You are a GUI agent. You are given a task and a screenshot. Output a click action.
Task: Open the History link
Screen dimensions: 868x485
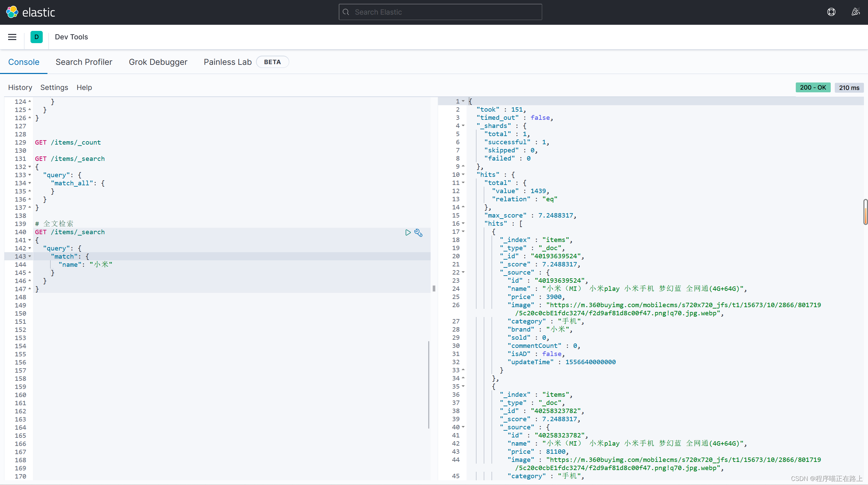click(20, 88)
